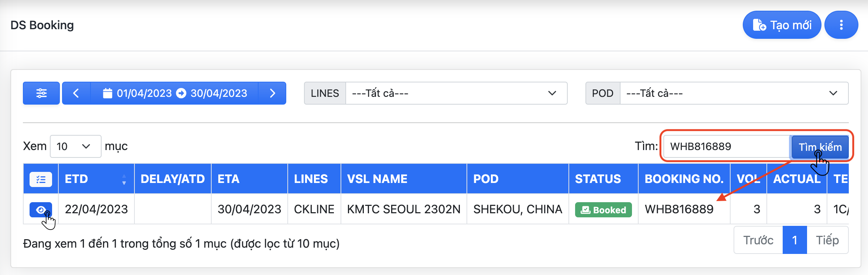868x275 pixels.
Task: Sort table by ETD column arrows
Action: [124, 180]
